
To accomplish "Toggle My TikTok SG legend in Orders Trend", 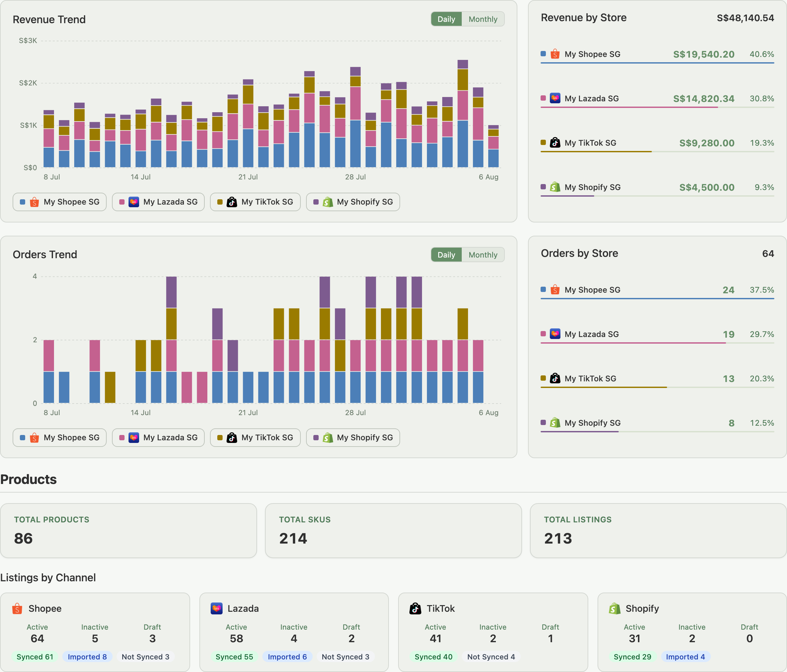I will click(x=255, y=438).
